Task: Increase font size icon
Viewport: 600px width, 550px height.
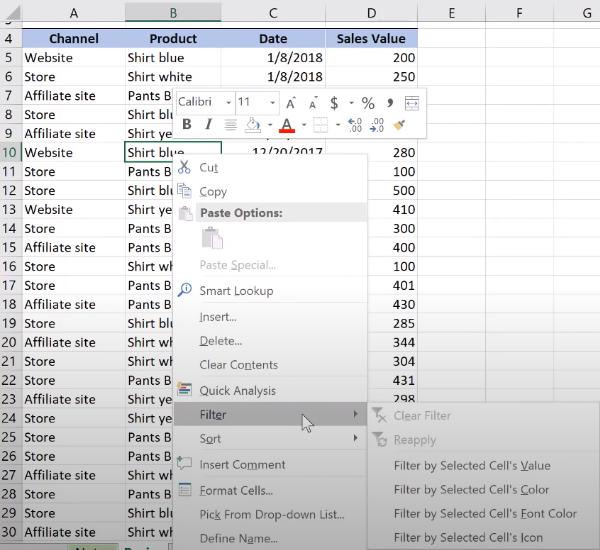Action: point(290,103)
